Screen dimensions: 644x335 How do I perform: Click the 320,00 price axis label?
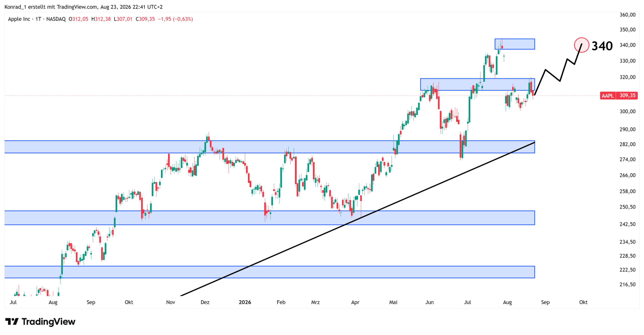coord(627,77)
